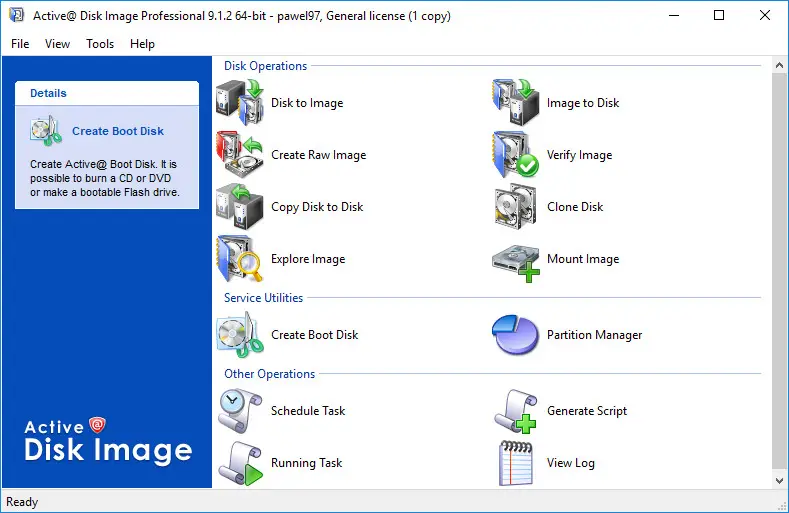Click the boot disk description text in Details
The image size is (789, 513).
coord(105,178)
